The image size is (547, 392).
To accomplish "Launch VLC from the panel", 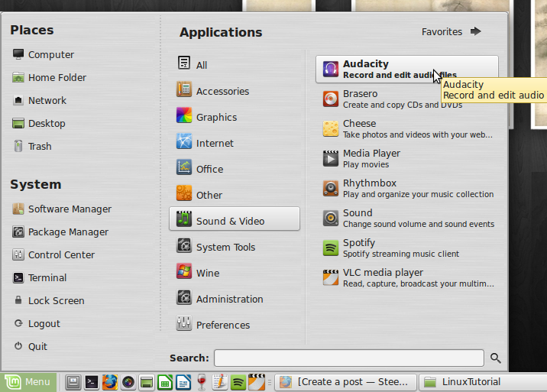I will (257, 382).
